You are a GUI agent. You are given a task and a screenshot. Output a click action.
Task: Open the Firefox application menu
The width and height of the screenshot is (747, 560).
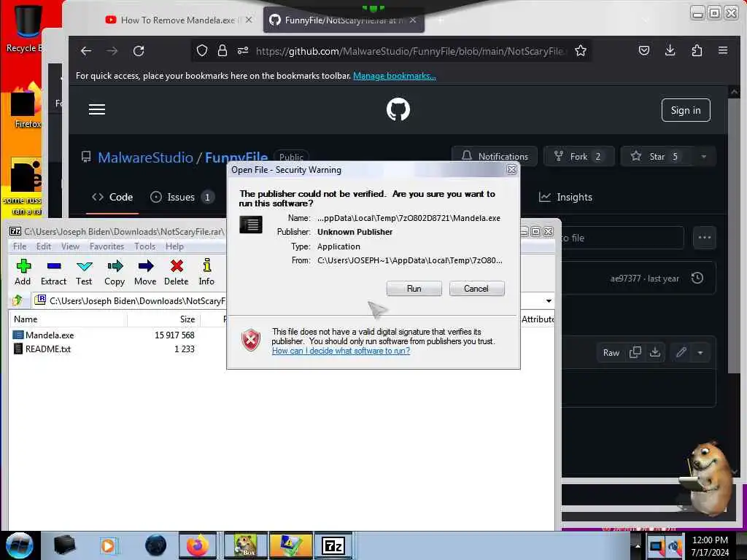coord(723,50)
